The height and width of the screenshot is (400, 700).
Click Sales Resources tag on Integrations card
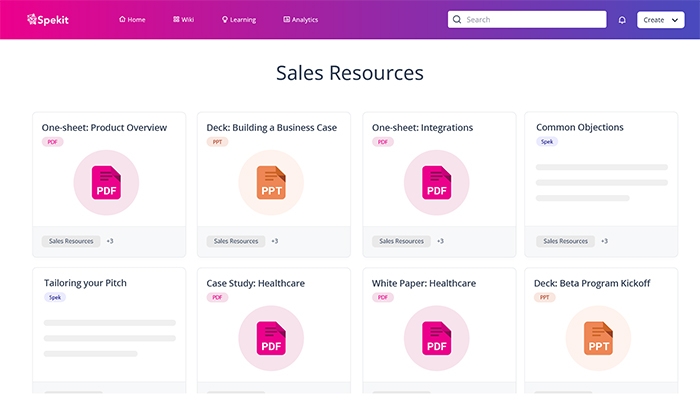pyautogui.click(x=401, y=241)
